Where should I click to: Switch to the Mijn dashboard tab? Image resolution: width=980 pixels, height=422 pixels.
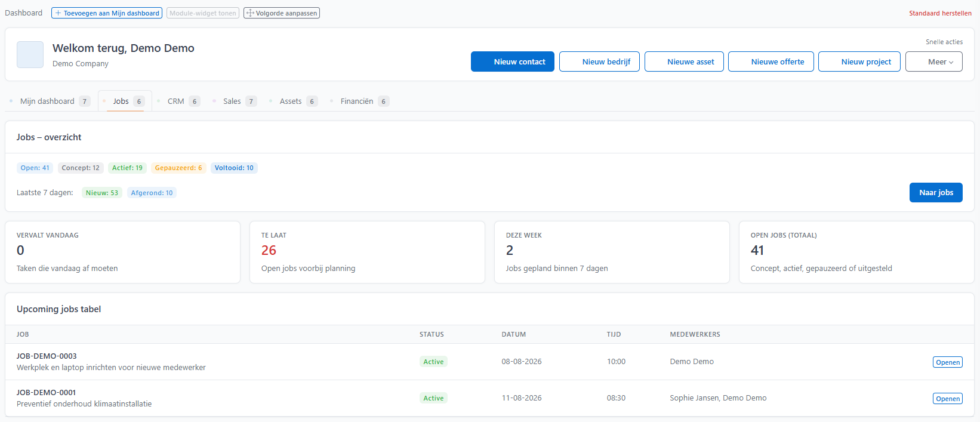pyautogui.click(x=50, y=101)
